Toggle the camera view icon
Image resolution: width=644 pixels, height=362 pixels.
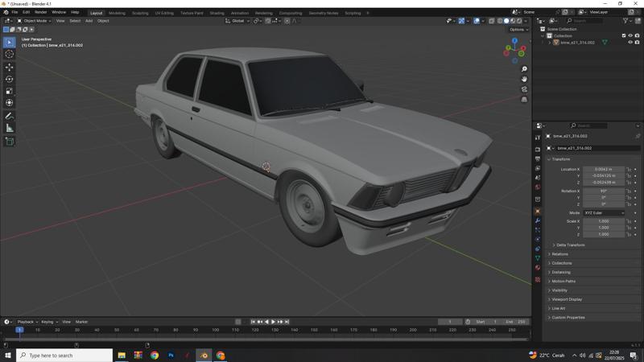(524, 89)
